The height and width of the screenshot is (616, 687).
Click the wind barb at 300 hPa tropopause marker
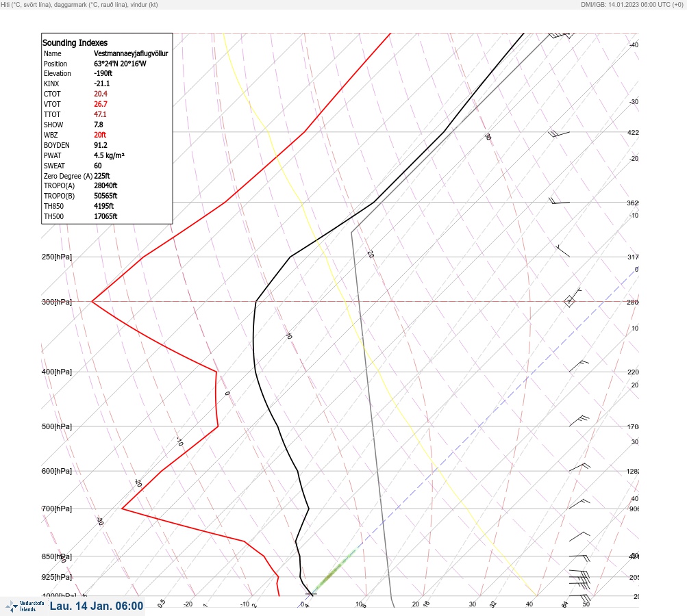572,298
